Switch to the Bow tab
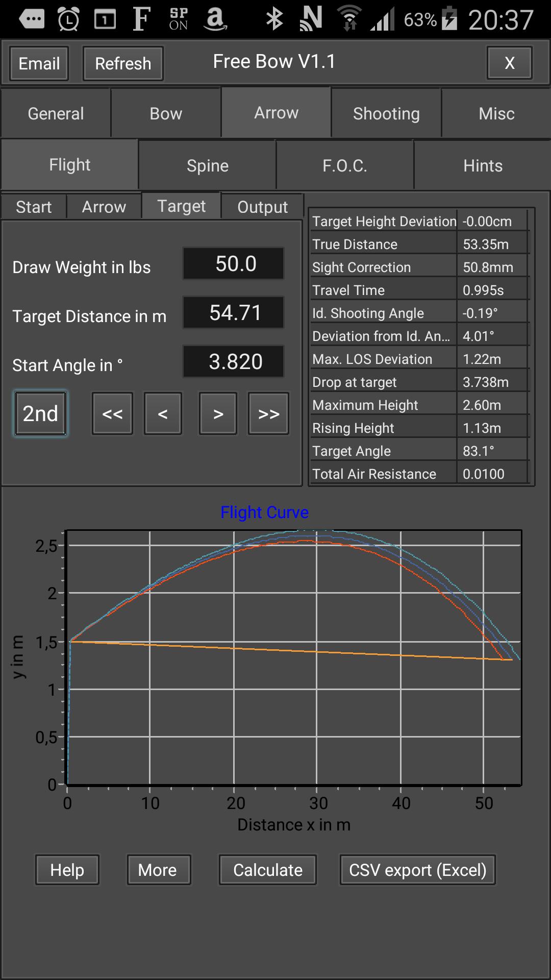551x980 pixels. (166, 113)
